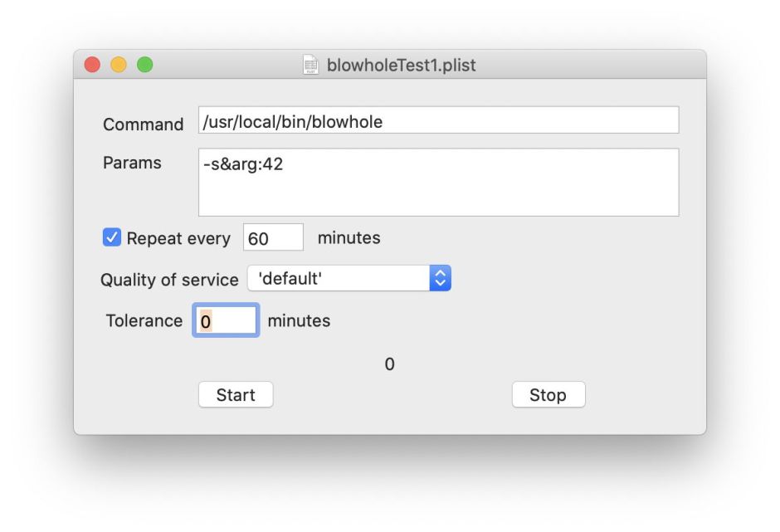Close the blowholeTest1.plist window
780x532 pixels.
pyautogui.click(x=92, y=65)
